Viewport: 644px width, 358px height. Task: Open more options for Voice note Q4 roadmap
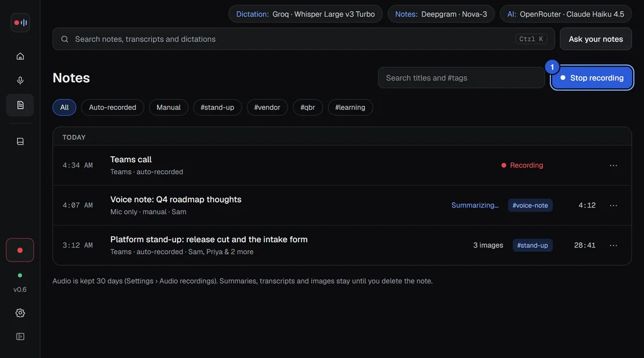click(613, 205)
